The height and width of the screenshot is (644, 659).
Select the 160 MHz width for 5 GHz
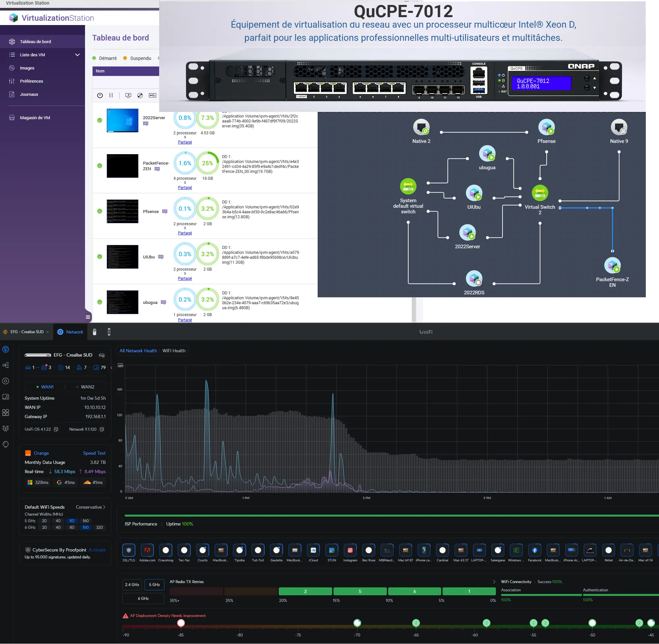click(x=86, y=521)
